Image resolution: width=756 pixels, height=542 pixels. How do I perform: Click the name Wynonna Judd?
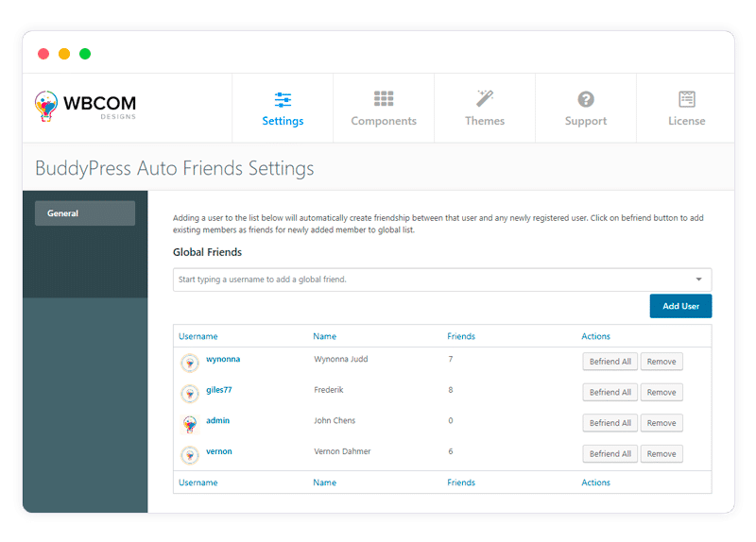[x=341, y=359]
